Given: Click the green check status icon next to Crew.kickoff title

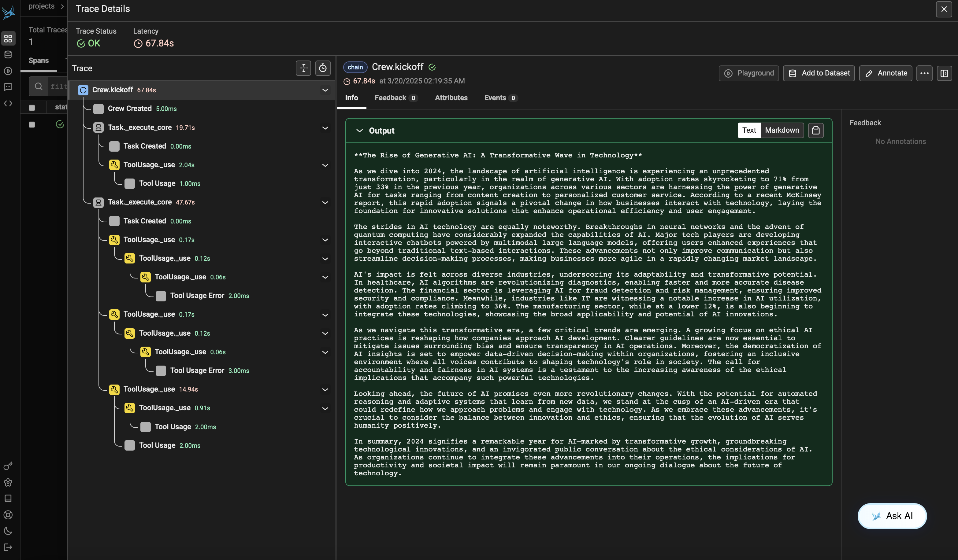Looking at the screenshot, I should [432, 67].
